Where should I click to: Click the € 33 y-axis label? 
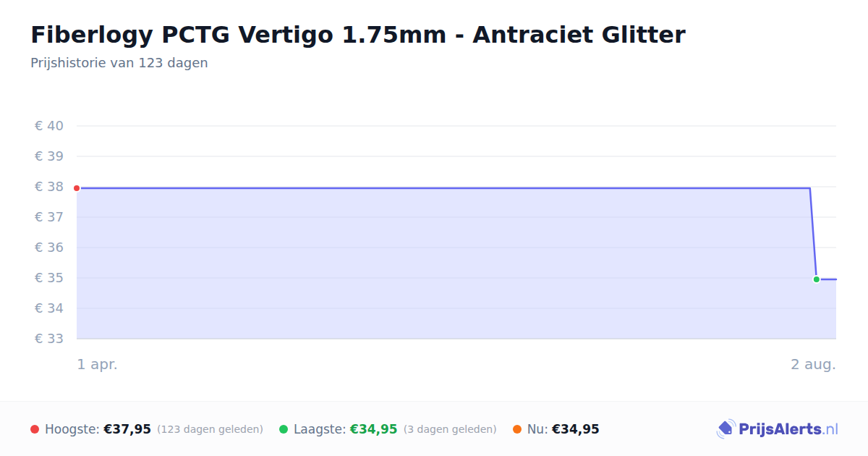click(49, 339)
